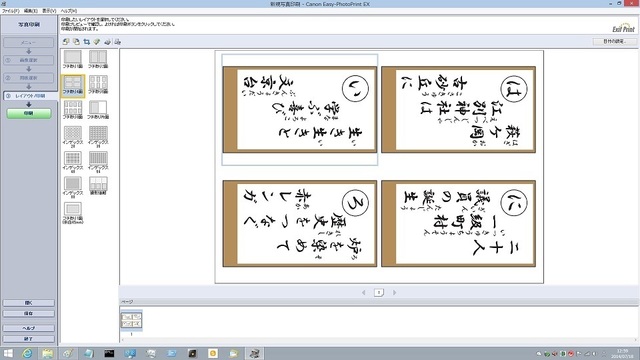
Task: Select the に card photo in preview
Action: 458,224
